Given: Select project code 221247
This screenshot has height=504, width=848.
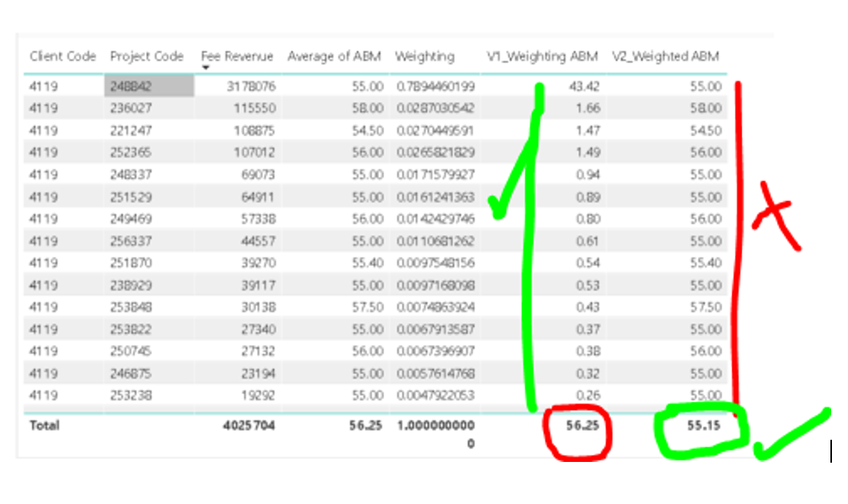Looking at the screenshot, I should click(x=131, y=131).
